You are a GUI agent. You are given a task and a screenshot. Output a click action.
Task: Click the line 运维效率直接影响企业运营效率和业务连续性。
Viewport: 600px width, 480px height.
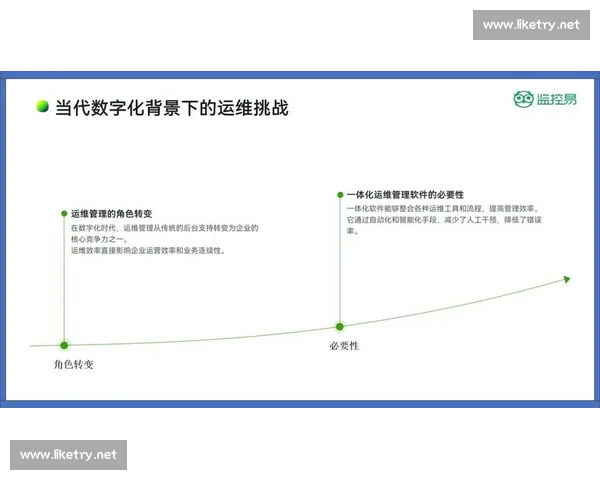pyautogui.click(x=148, y=250)
